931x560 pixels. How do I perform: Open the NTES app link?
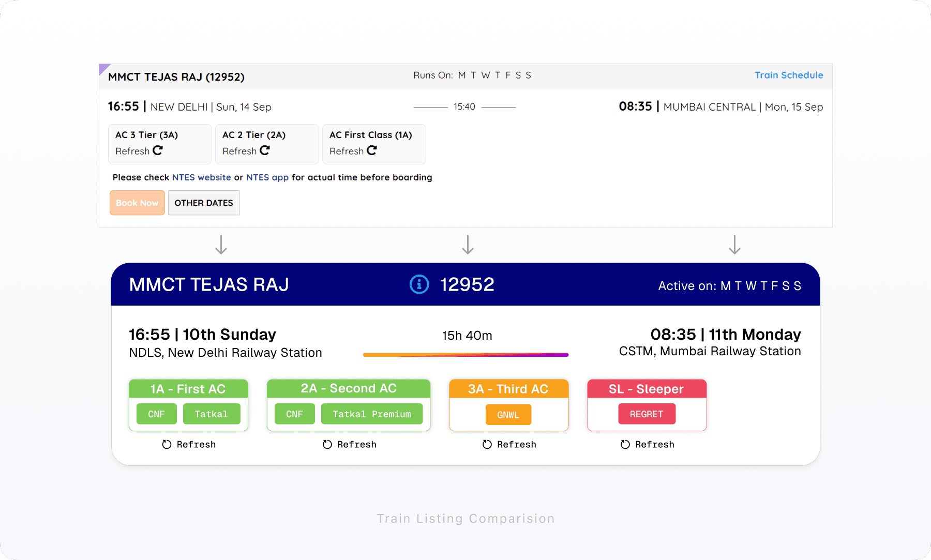267,177
